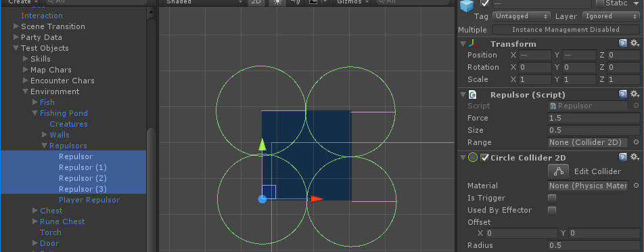Select Interaction in hierarchy
This screenshot has height=252, width=644.
pyautogui.click(x=42, y=16)
